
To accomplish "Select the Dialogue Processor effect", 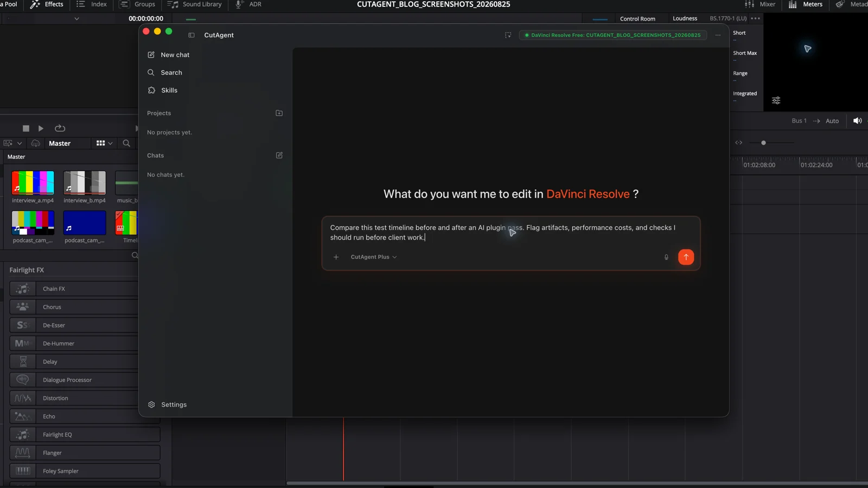I will [x=85, y=380].
